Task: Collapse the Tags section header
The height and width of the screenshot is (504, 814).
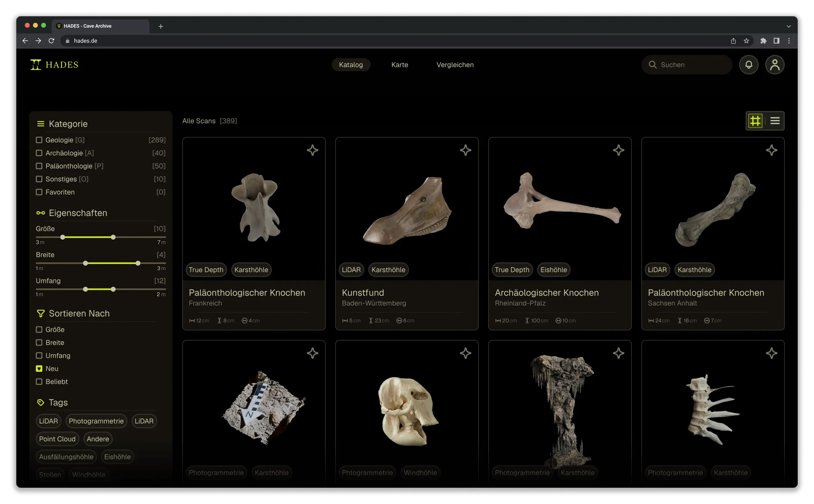Action: pyautogui.click(x=52, y=403)
